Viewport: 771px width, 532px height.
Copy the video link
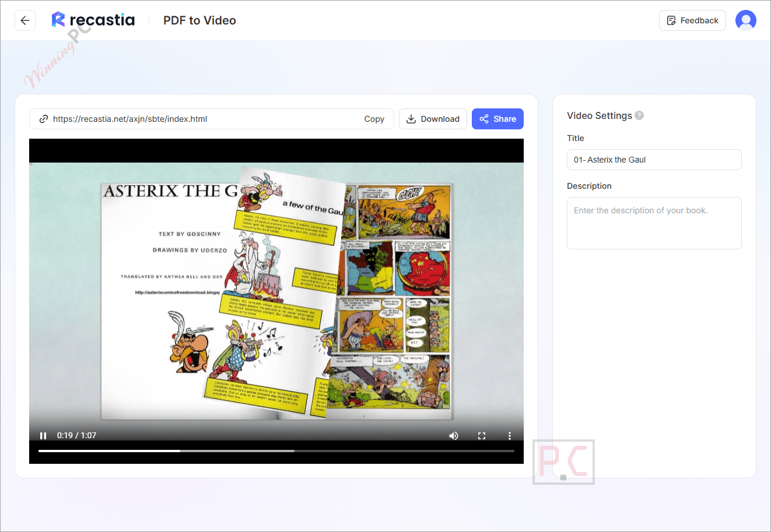374,119
